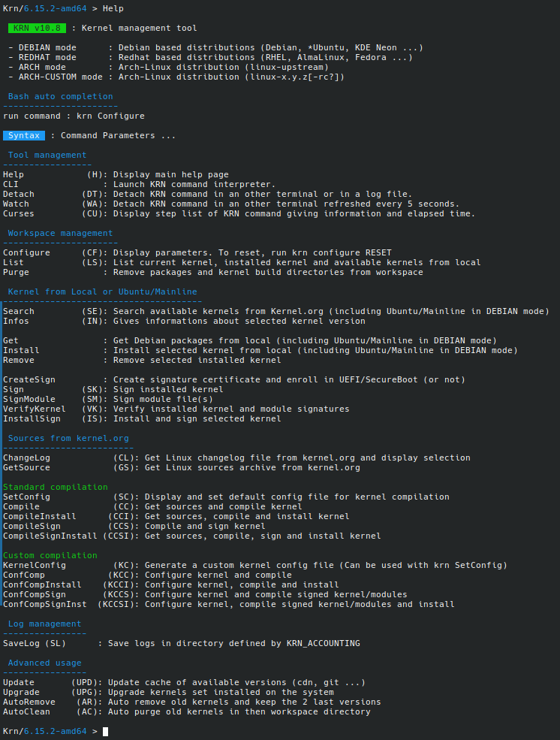
Task: Click the 'Bash auto completion' heading
Action: pos(60,96)
